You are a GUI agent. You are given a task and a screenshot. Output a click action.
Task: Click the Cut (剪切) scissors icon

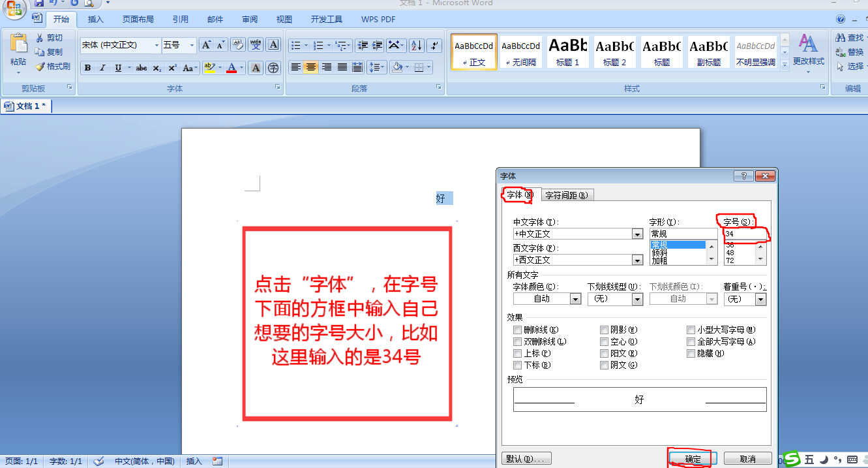point(39,38)
